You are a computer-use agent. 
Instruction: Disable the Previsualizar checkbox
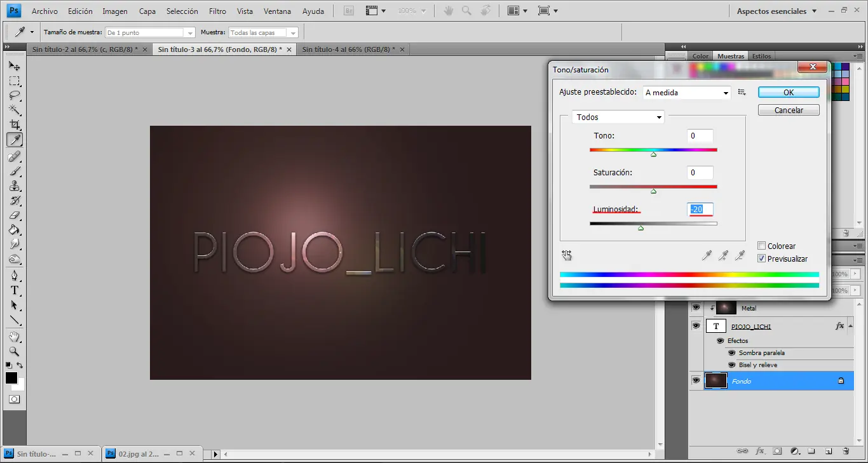(x=761, y=258)
